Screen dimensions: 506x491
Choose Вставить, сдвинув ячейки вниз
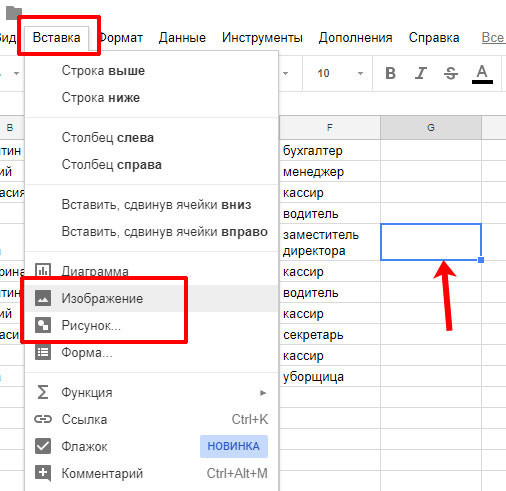tap(152, 205)
